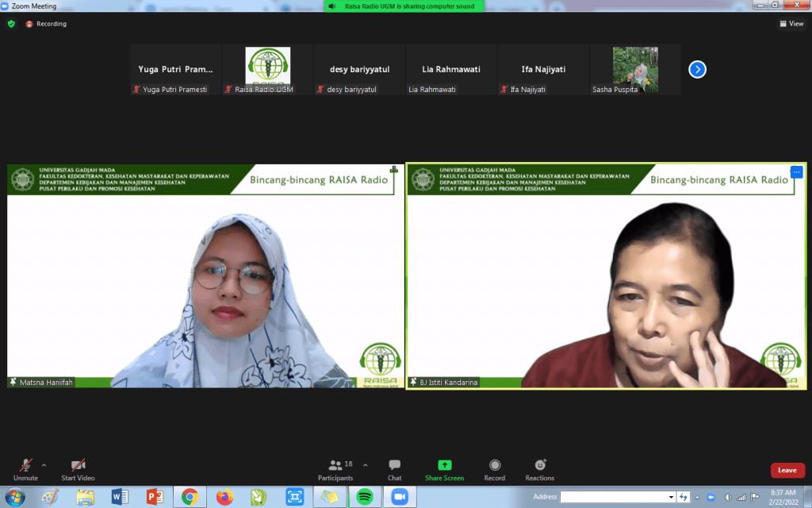Select Ifa Najiyati participant tile
Viewport: 812px width, 508px height.
coord(543,70)
